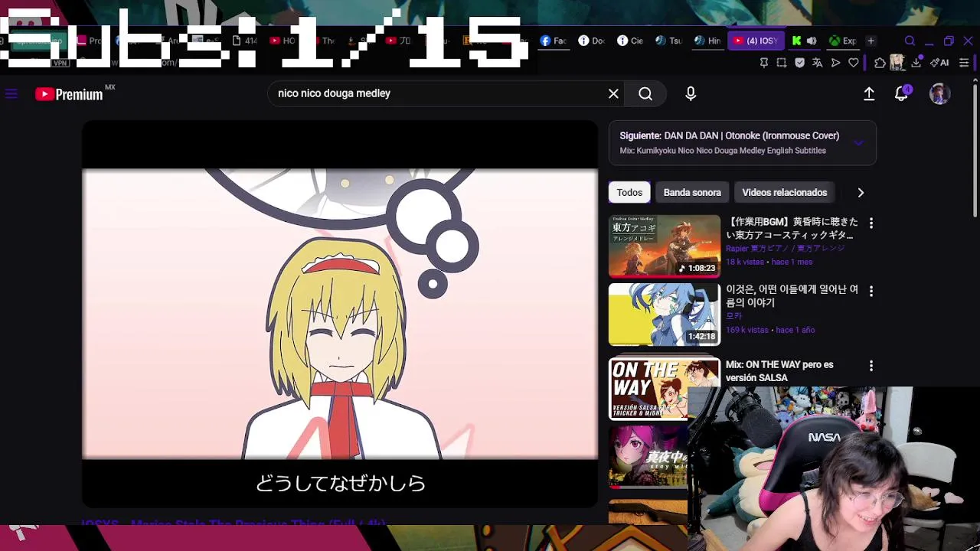Open the upload/create video icon
Viewport: 980px width, 551px height.
tap(869, 93)
